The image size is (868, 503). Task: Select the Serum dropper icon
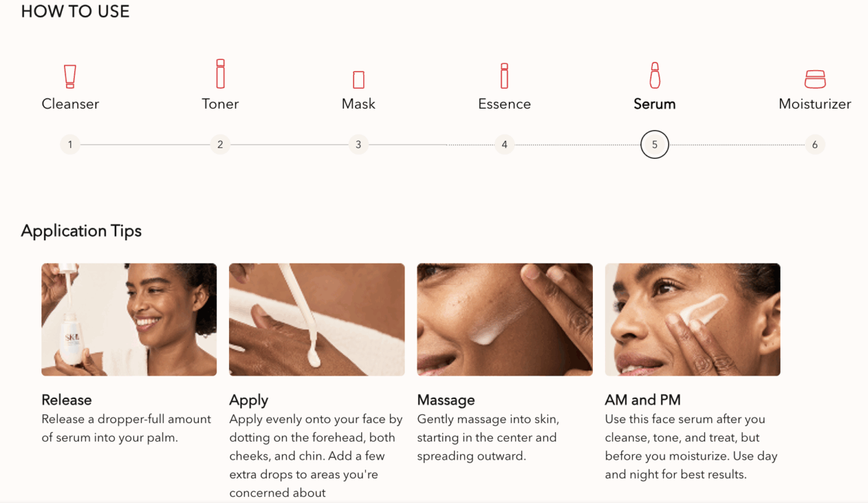pos(654,75)
